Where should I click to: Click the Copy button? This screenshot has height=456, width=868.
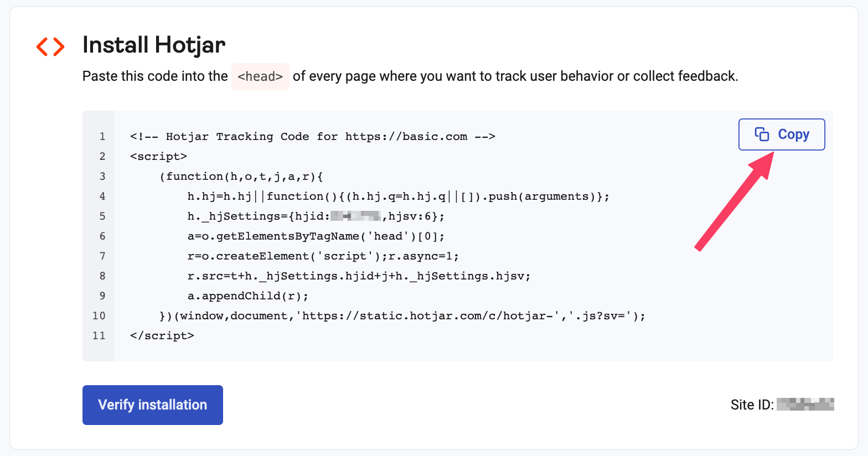click(x=782, y=134)
